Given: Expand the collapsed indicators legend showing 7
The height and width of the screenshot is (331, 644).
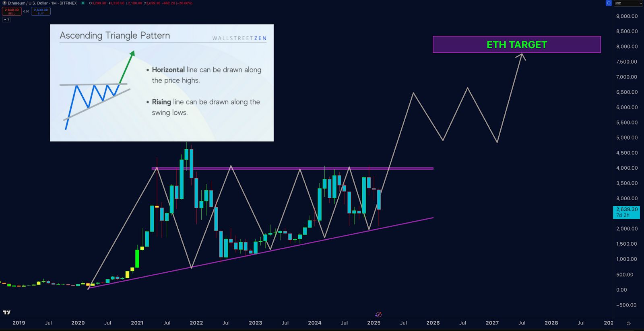Looking at the screenshot, I should click(x=6, y=20).
